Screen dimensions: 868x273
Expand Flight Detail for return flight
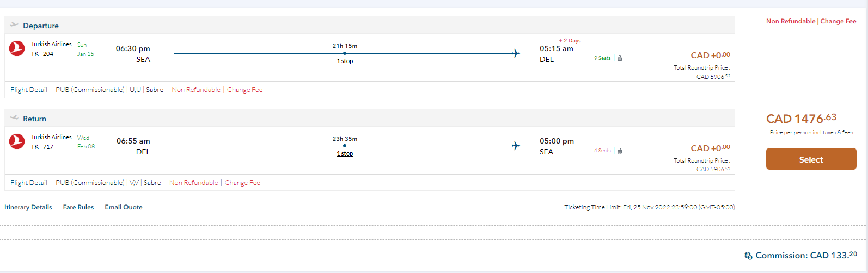[x=29, y=183]
